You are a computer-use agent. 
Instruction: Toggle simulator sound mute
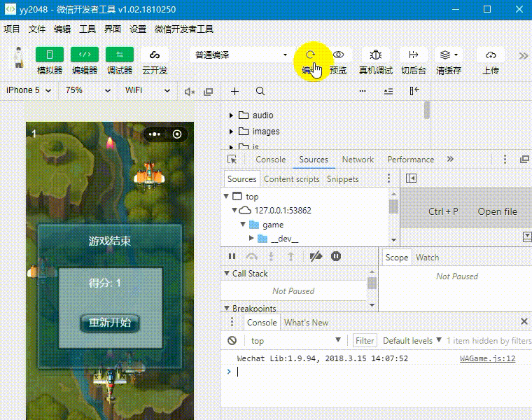[189, 91]
